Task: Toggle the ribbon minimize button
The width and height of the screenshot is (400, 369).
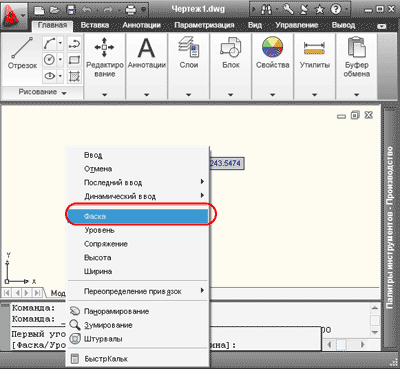Action: point(382,26)
